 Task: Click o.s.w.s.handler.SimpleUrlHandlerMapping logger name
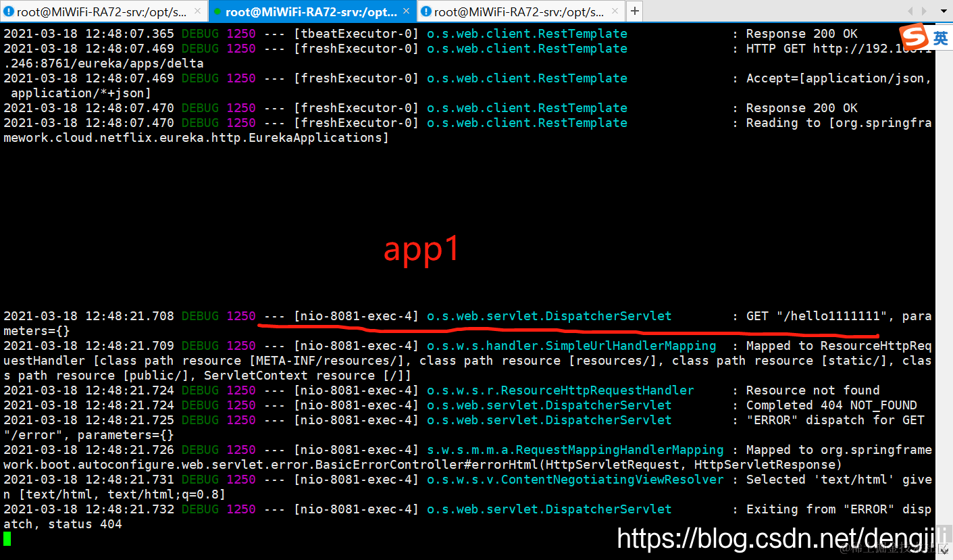pyautogui.click(x=571, y=346)
